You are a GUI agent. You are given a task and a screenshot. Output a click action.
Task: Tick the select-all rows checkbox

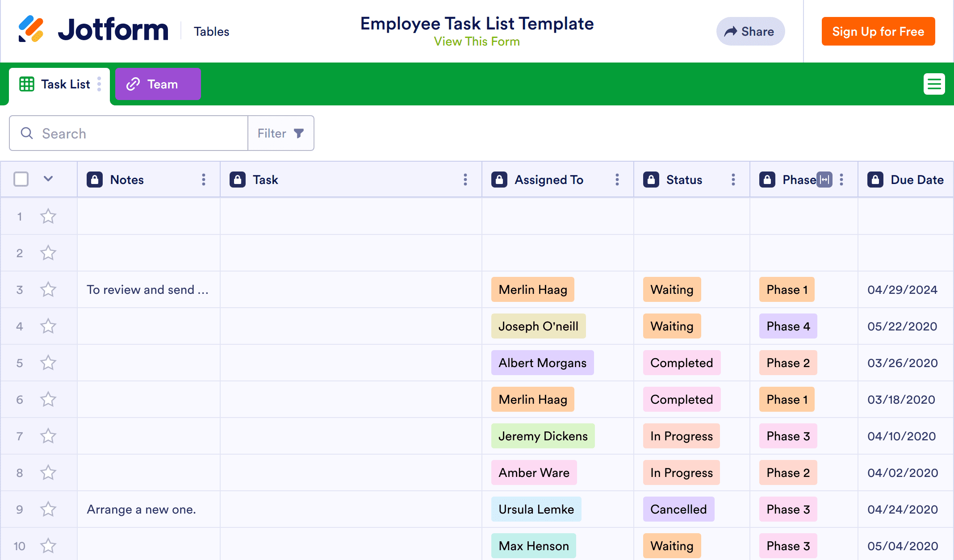pos(21,179)
